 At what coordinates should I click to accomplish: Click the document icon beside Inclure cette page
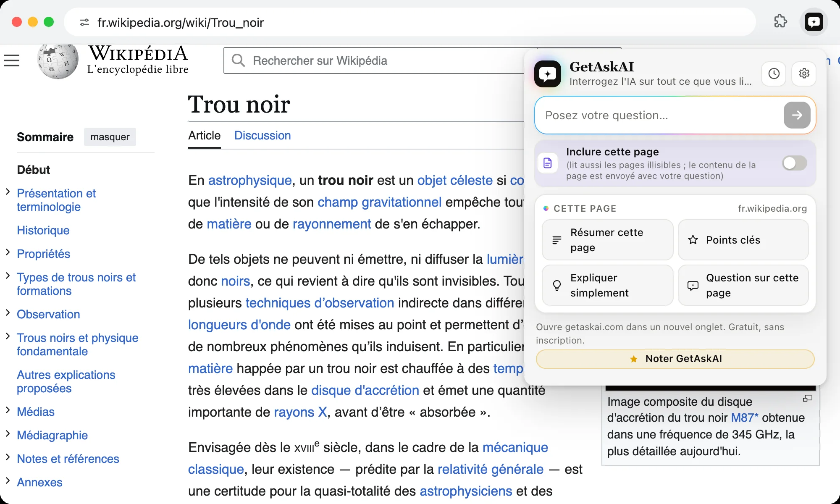(x=547, y=163)
